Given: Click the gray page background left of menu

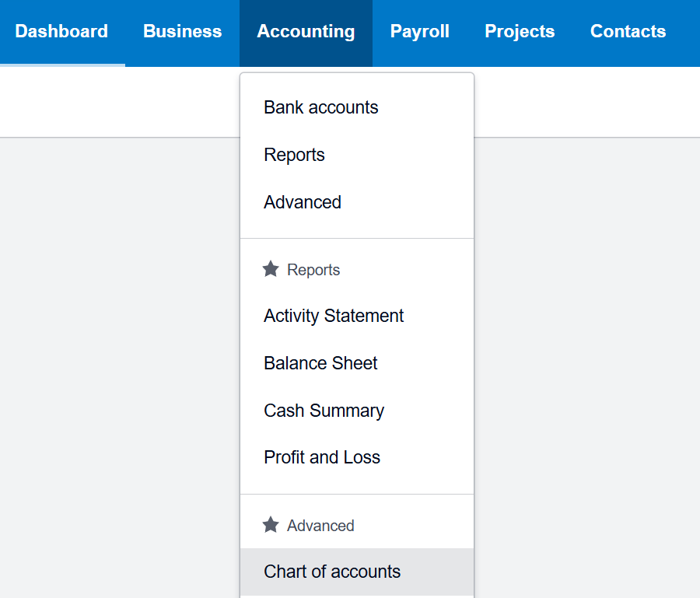Looking at the screenshot, I should point(117,350).
